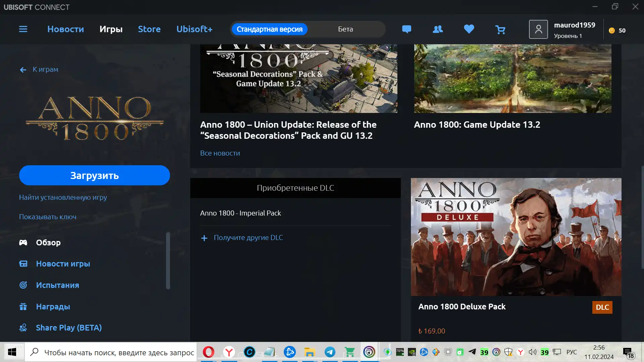This screenshot has height=362, width=644.
Task: Open the chat messages icon
Action: (407, 29)
